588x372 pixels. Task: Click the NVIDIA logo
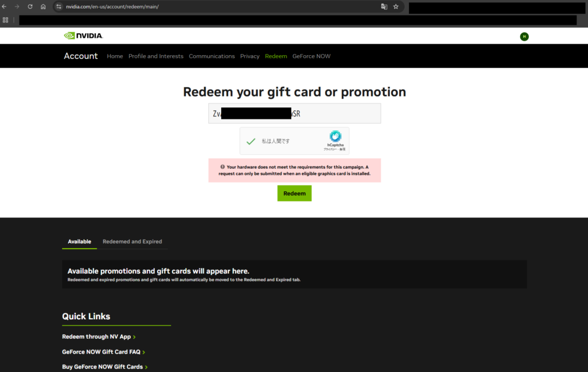point(83,36)
